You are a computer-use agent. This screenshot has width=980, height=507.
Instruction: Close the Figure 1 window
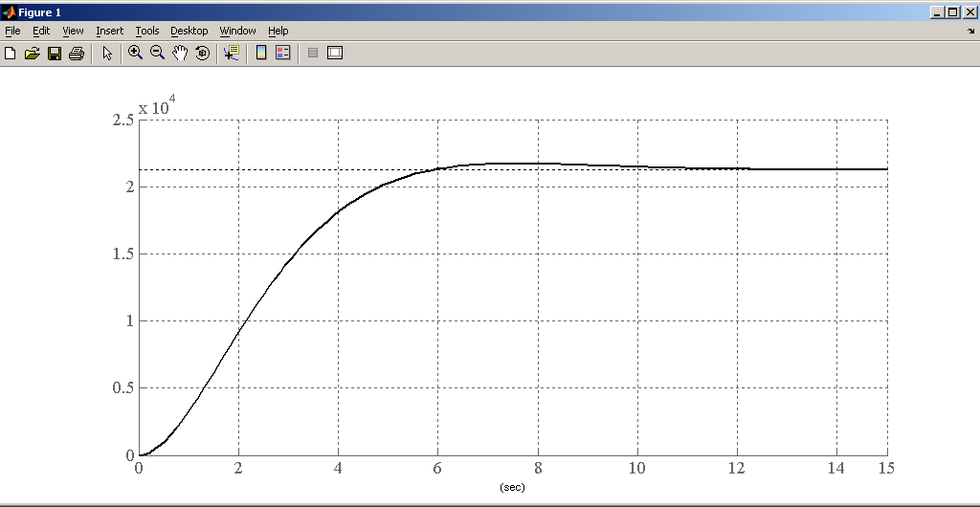click(969, 12)
